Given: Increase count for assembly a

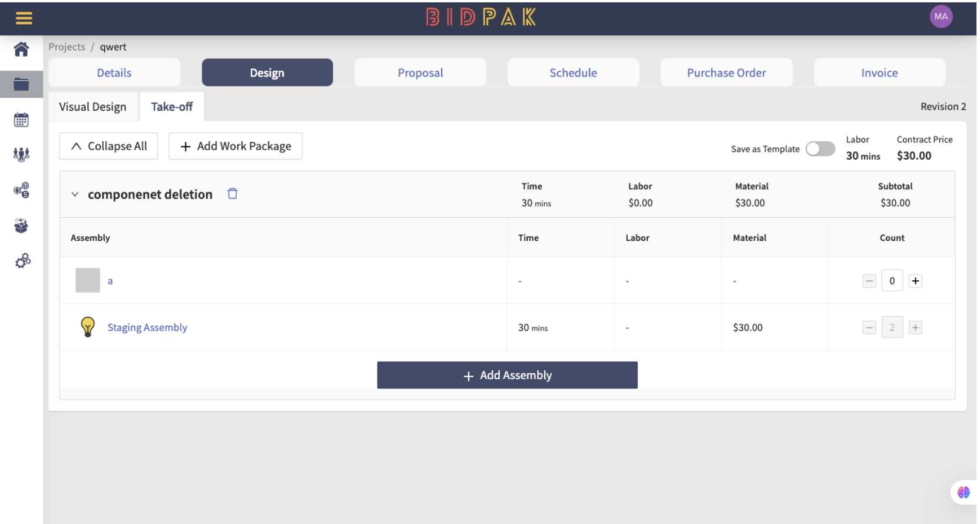Looking at the screenshot, I should pos(915,281).
